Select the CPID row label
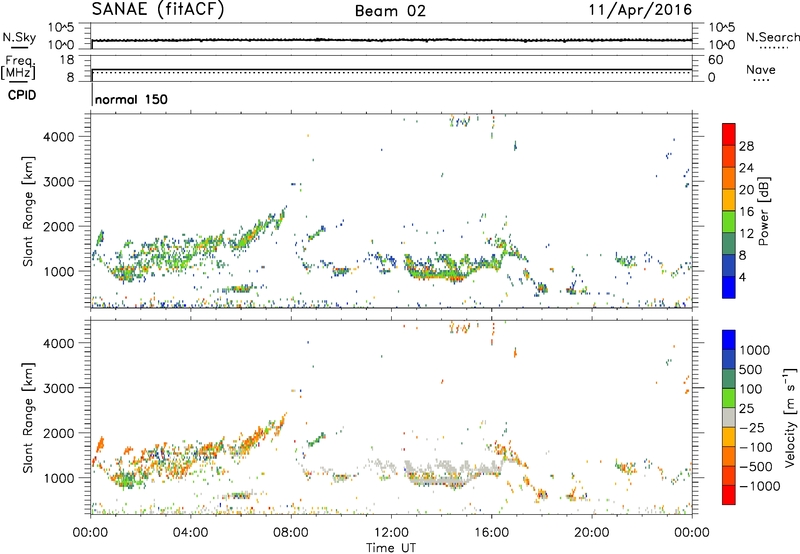Screen dimensions: 800x554 [x=22, y=95]
